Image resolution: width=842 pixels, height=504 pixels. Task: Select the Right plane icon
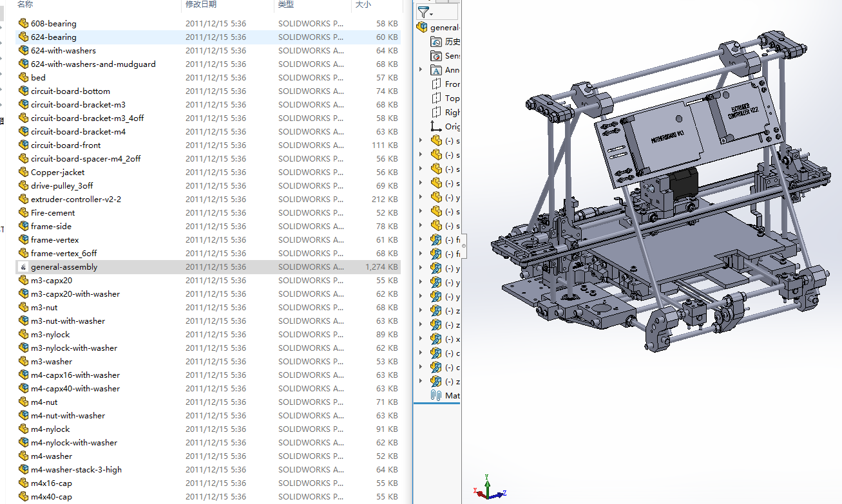tap(437, 112)
